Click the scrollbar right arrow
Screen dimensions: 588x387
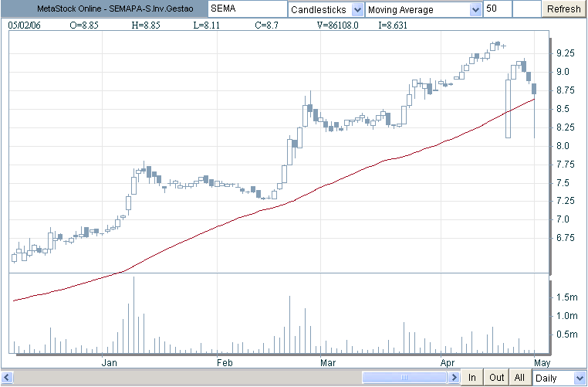point(454,377)
